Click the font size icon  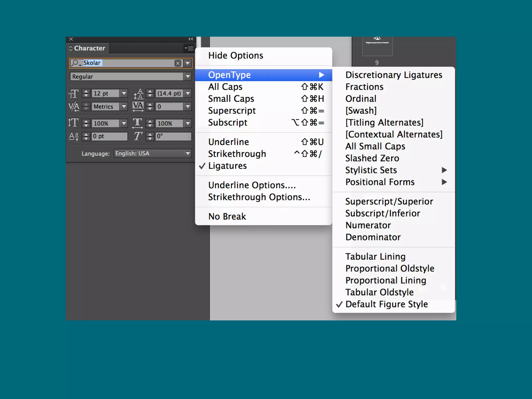[74, 94]
